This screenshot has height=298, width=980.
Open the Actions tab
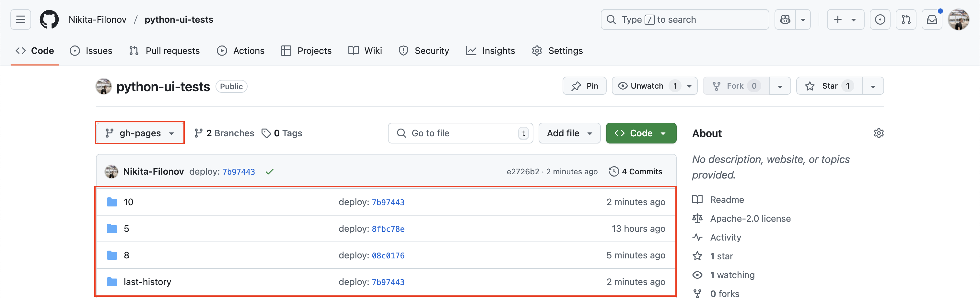point(240,51)
